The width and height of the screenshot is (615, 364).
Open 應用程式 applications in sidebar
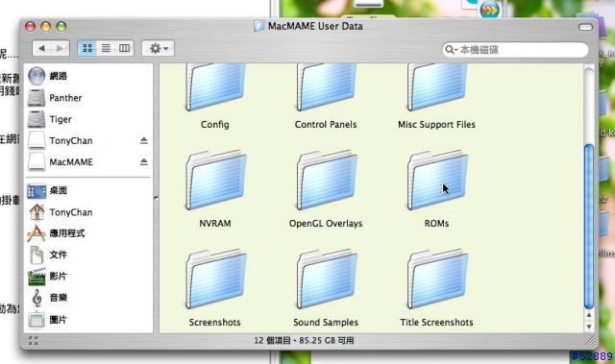point(87,233)
